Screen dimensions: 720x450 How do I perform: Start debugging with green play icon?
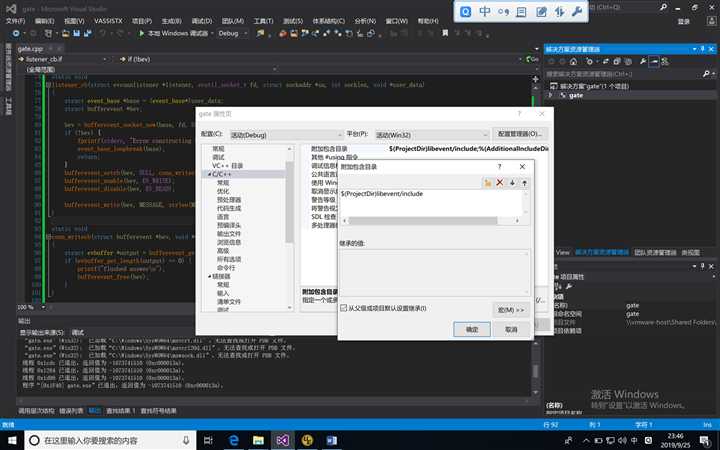coord(141,33)
